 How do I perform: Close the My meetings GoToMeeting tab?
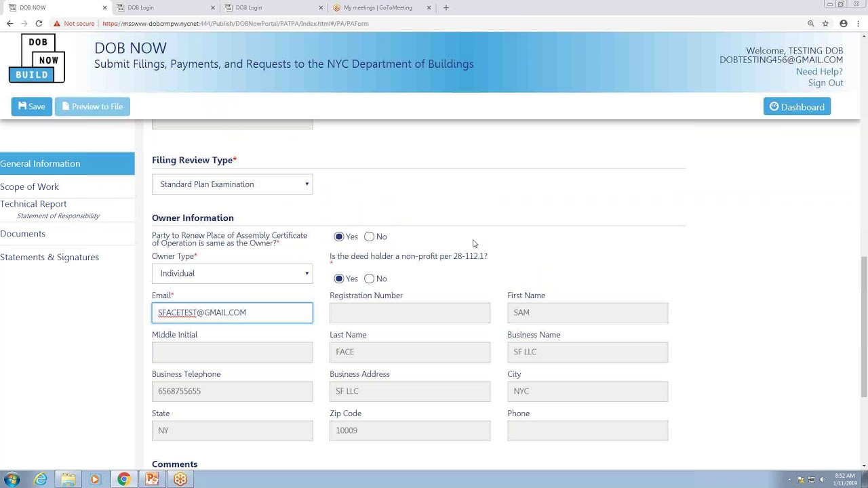coord(429,7)
